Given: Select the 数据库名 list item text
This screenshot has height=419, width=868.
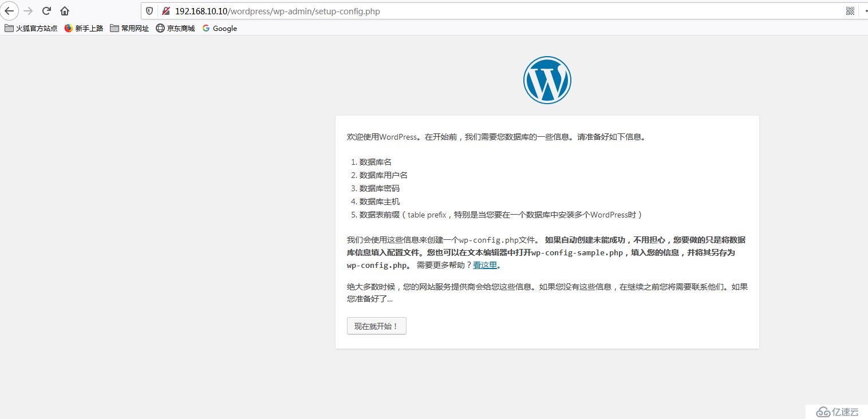Looking at the screenshot, I should pyautogui.click(x=376, y=162).
